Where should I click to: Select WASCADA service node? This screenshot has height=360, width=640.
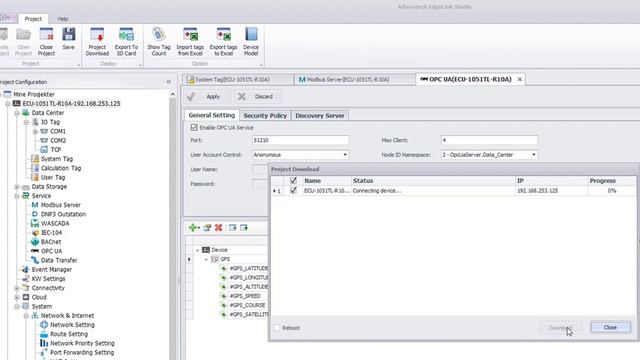click(x=55, y=223)
